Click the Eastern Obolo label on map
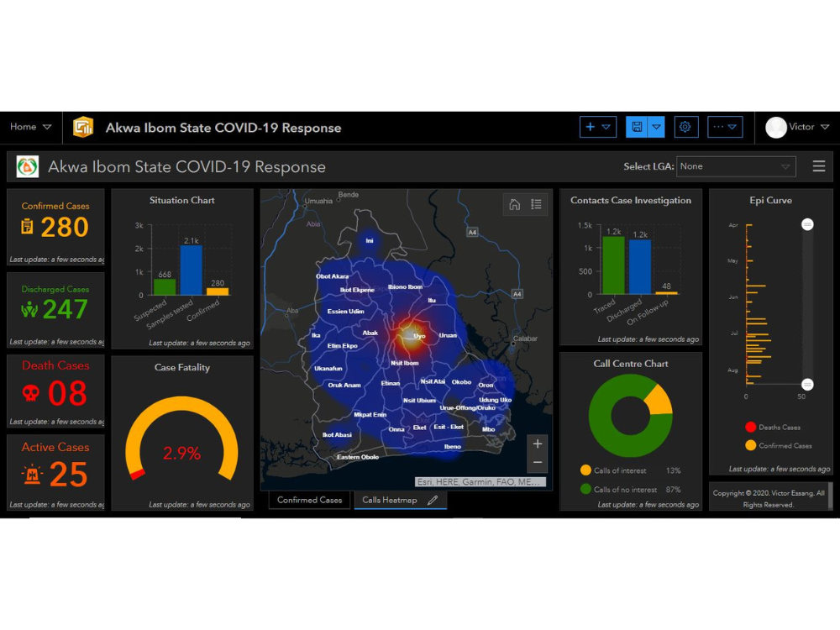 coord(357,457)
